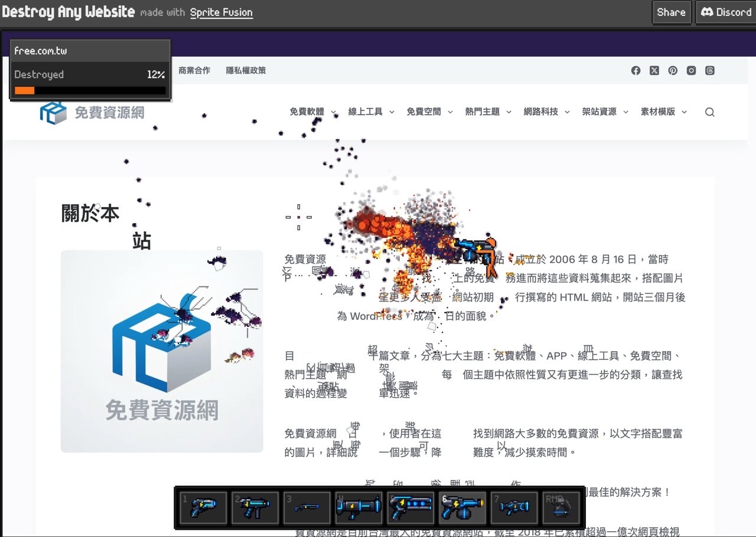Click the Discord button
The width and height of the screenshot is (756, 537).
[726, 12]
